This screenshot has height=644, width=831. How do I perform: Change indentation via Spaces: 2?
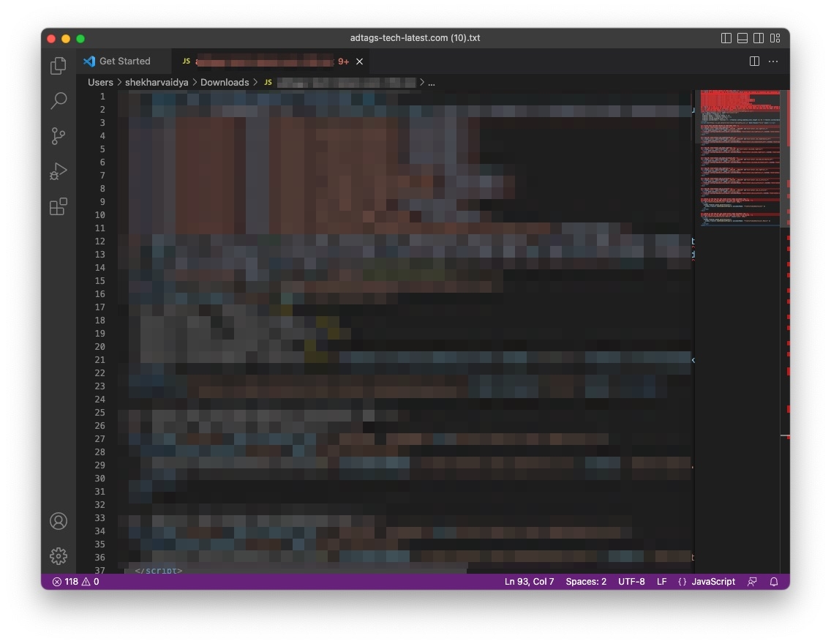pyautogui.click(x=586, y=582)
